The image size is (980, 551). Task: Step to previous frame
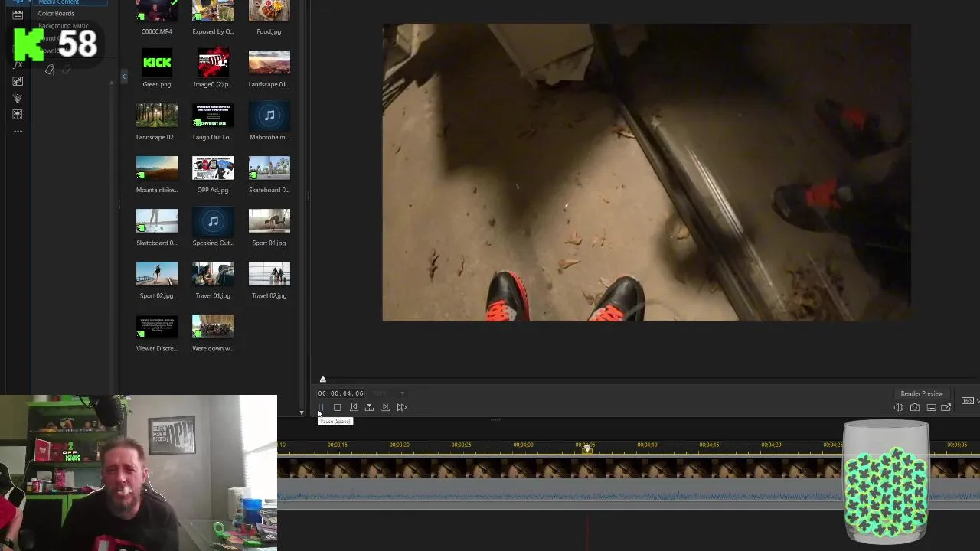(353, 407)
